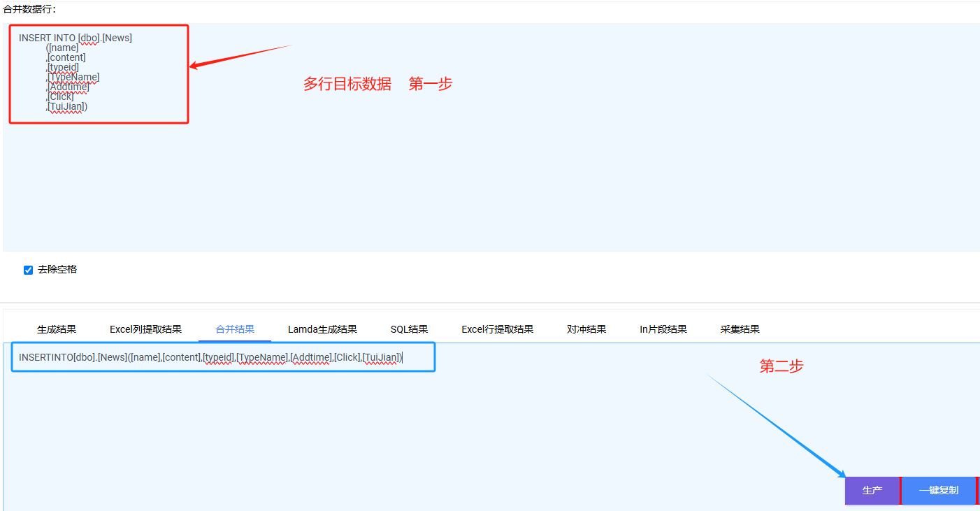Click the ',[TuiJian])' last line in source input

pos(67,106)
